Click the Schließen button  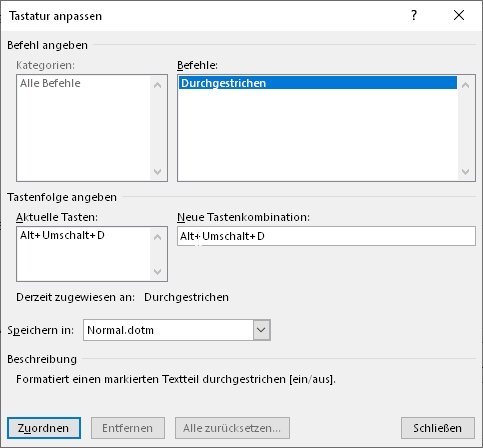pyautogui.click(x=438, y=428)
